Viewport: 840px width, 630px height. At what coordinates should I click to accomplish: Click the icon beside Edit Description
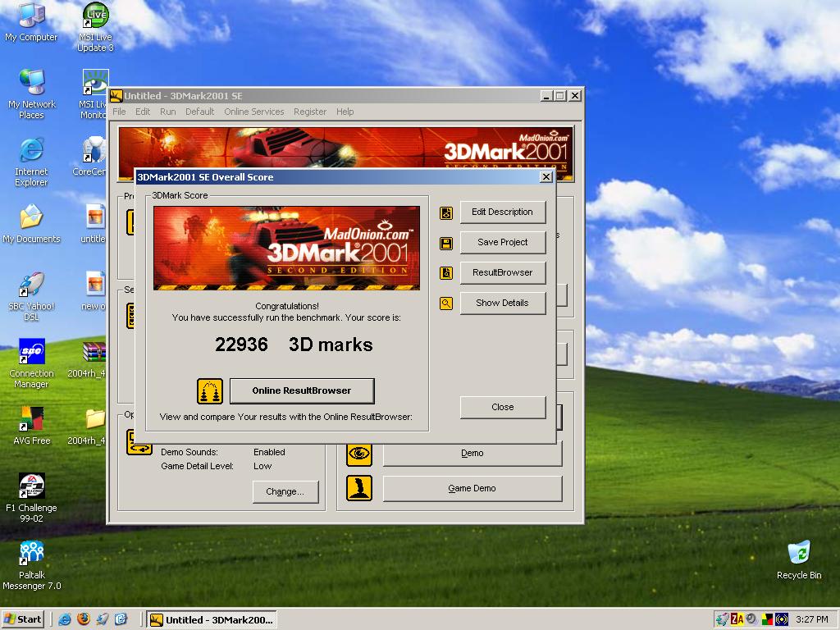click(x=446, y=213)
